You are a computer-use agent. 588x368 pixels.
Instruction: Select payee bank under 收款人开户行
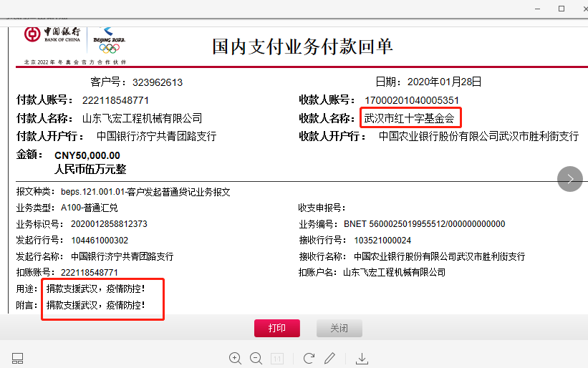[479, 136]
